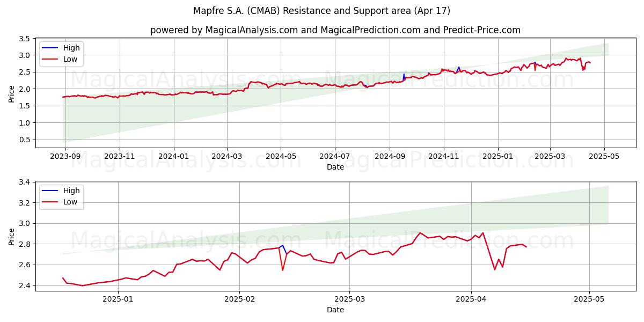Click the 2024-07 tick label on top chart
The image size is (644, 322).
coord(335,157)
